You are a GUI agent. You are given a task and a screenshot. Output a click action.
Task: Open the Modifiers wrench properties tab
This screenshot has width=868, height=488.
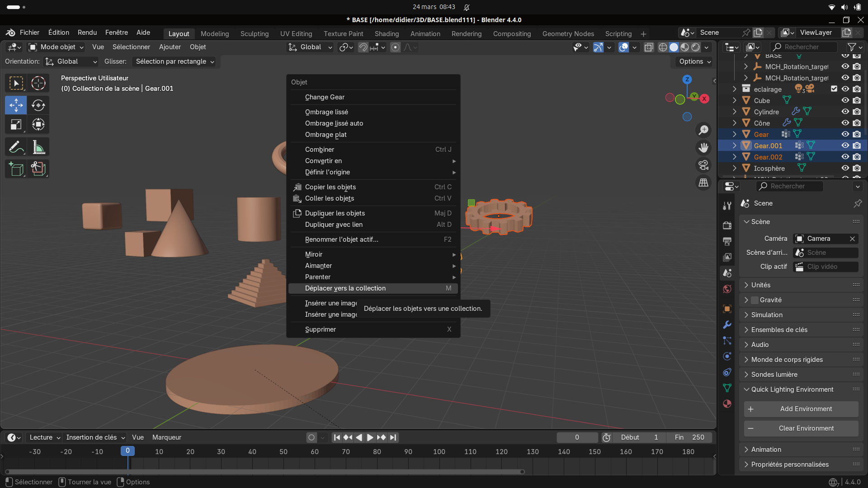coord(727,325)
